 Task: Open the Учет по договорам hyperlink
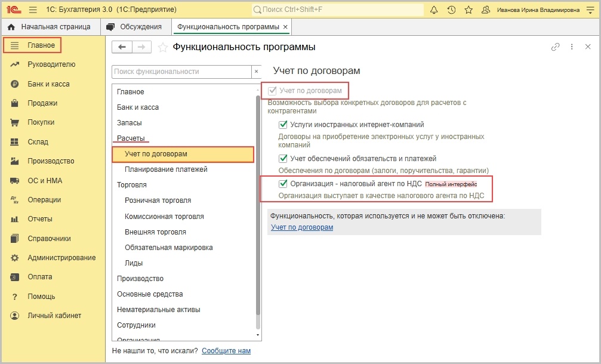(x=302, y=227)
